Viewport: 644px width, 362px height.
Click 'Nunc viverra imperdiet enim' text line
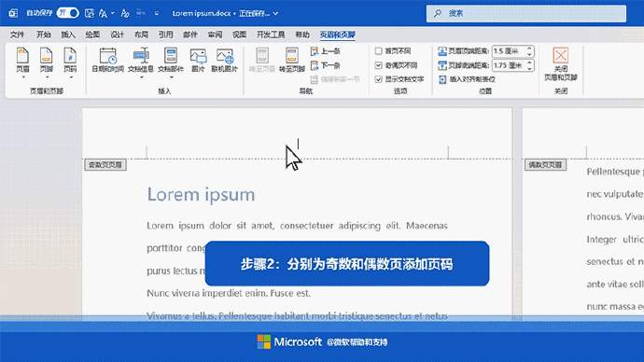[229, 293]
